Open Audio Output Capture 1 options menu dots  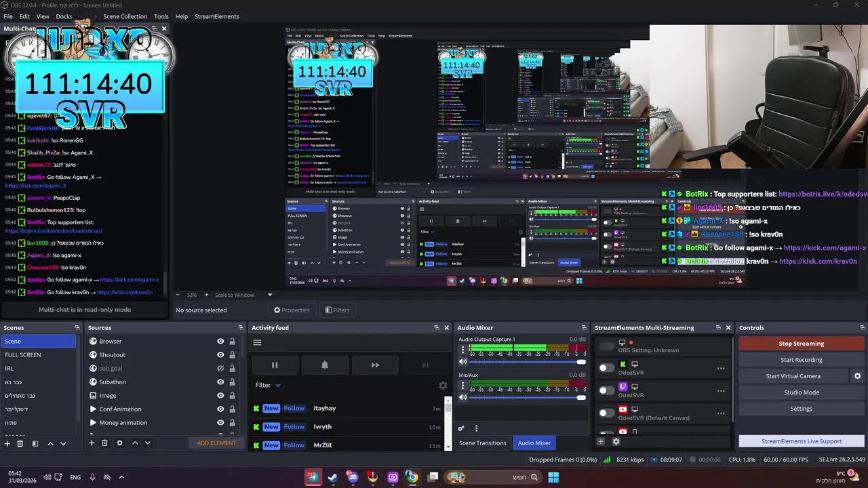[x=463, y=350]
